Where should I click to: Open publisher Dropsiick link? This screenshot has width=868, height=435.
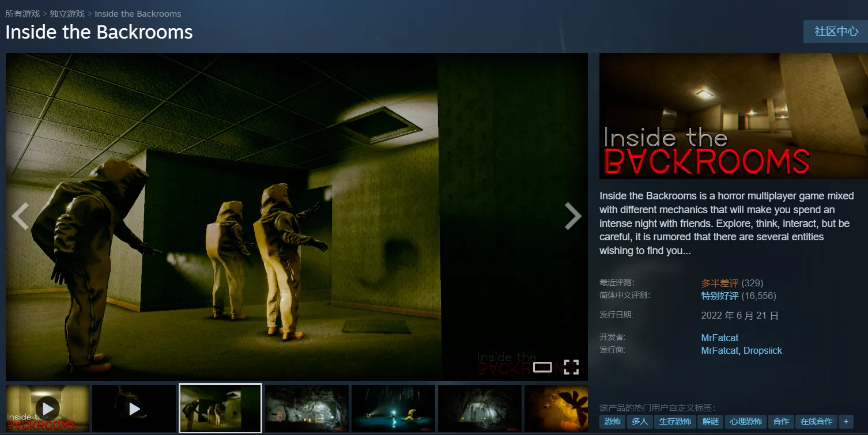763,350
